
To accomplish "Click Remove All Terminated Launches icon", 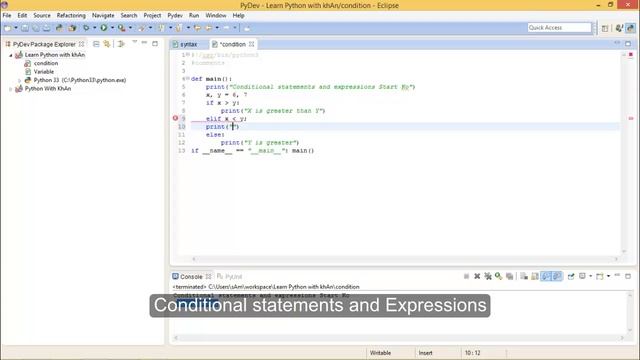I will [488, 276].
